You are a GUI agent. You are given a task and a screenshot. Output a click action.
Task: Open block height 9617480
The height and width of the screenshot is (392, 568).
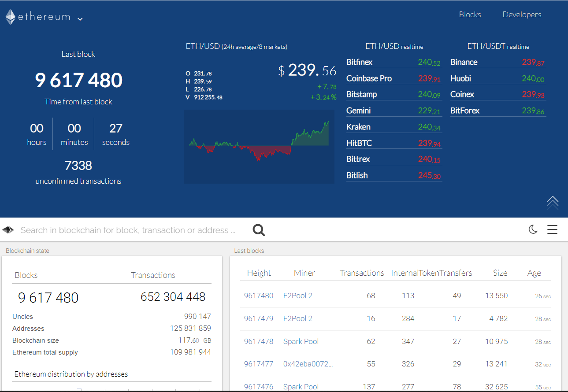tap(259, 296)
